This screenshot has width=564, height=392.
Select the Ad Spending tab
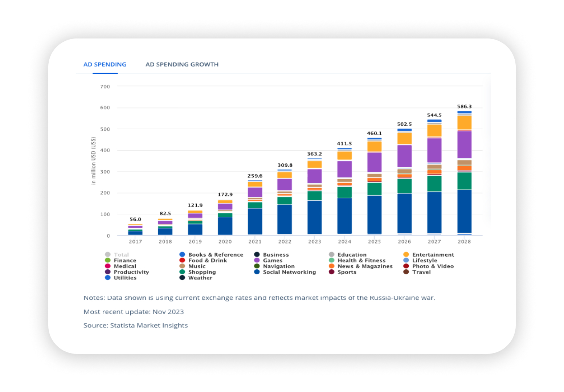105,64
